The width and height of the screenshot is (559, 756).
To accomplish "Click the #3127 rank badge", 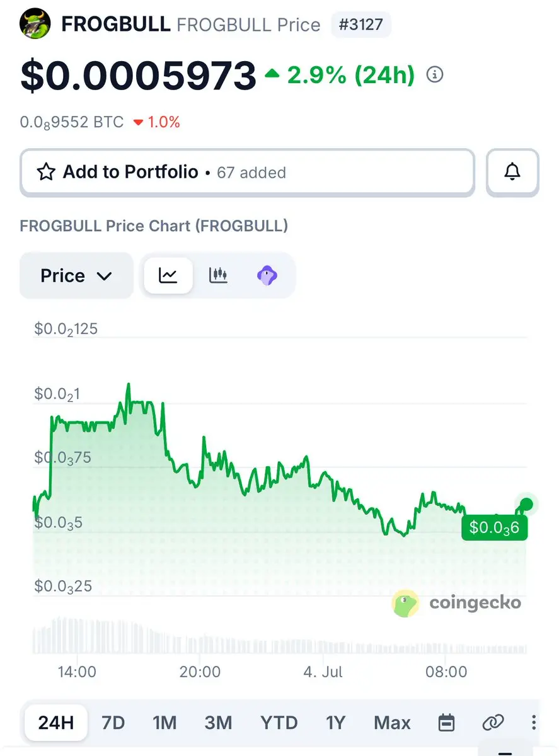I will click(361, 25).
